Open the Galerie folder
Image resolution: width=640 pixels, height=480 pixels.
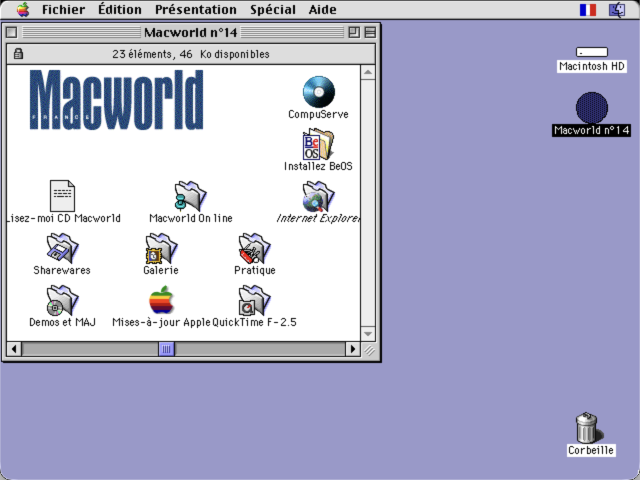point(161,248)
